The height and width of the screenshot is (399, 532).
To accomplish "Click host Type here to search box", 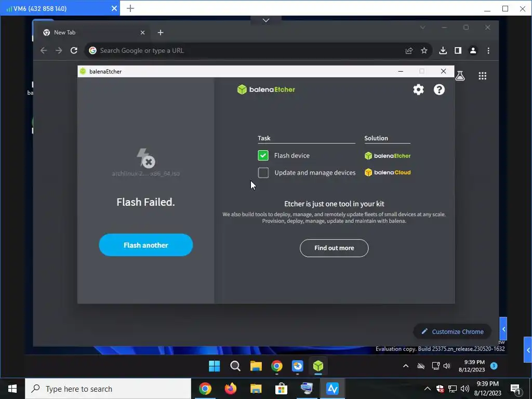I will [x=108, y=389].
